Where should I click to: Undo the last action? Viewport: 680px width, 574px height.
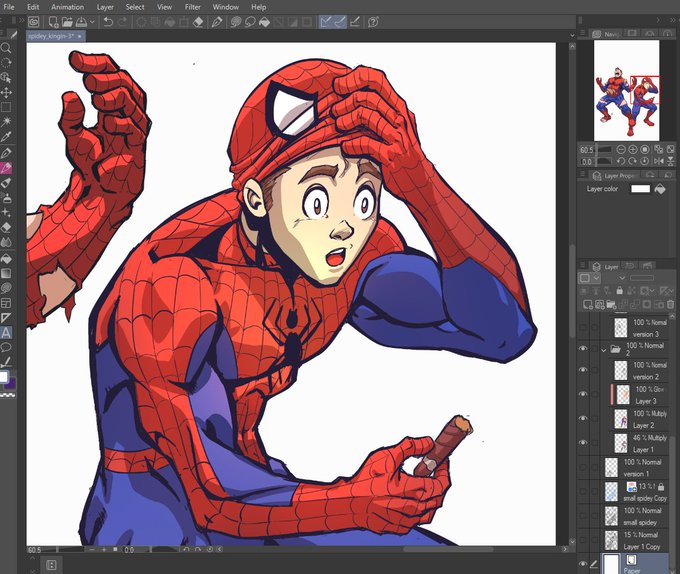108,22
